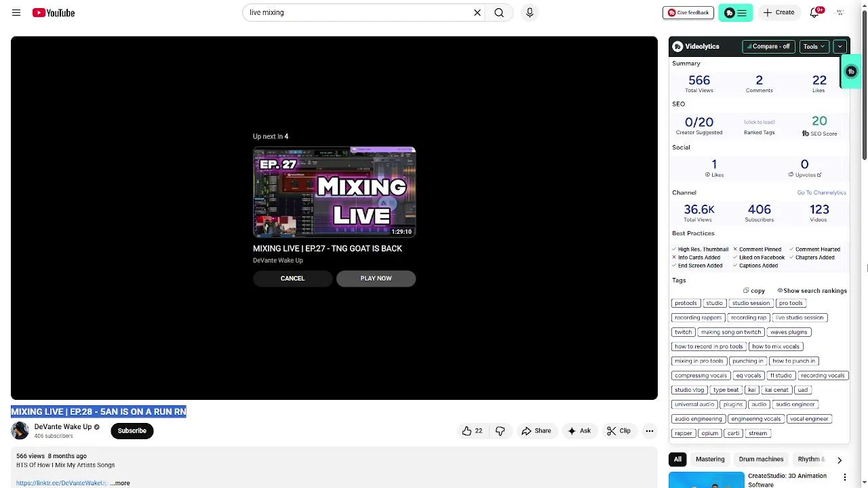Image resolution: width=868 pixels, height=488 pixels.
Task: Clear the search box with the X
Action: [477, 12]
